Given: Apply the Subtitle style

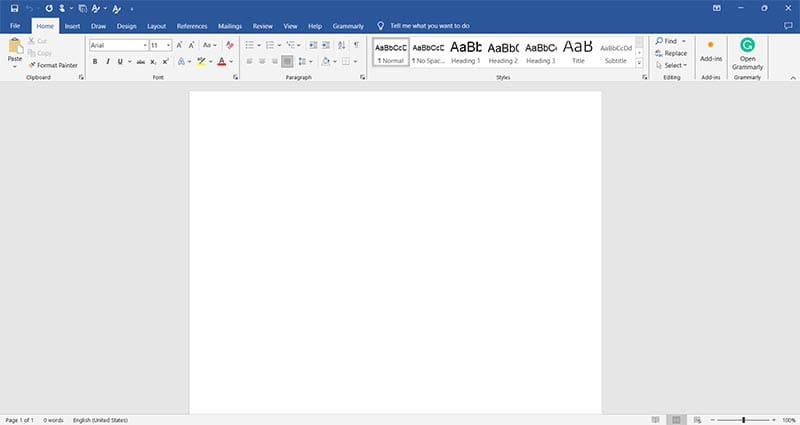Looking at the screenshot, I should tap(616, 52).
